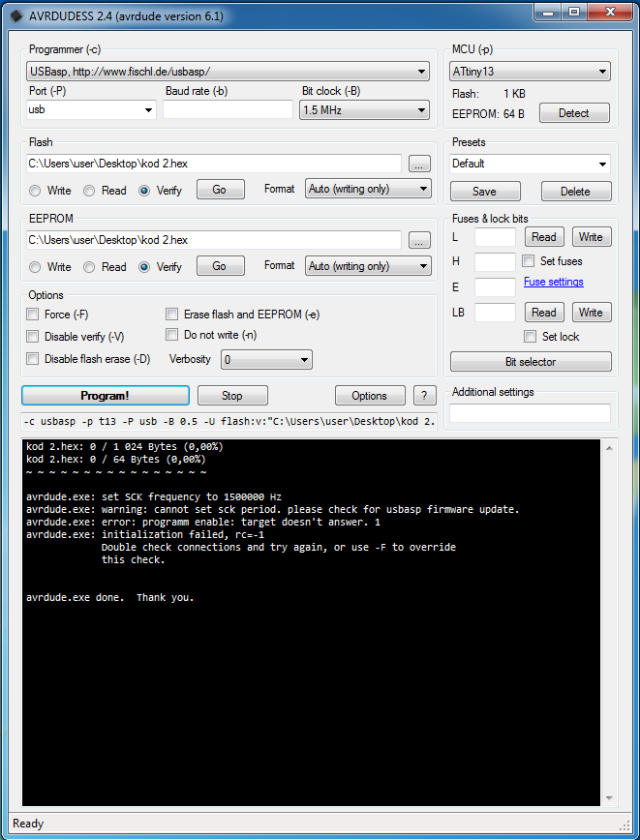Click the EEPROM: 64 B label
The image size is (640, 840).
[x=488, y=113]
